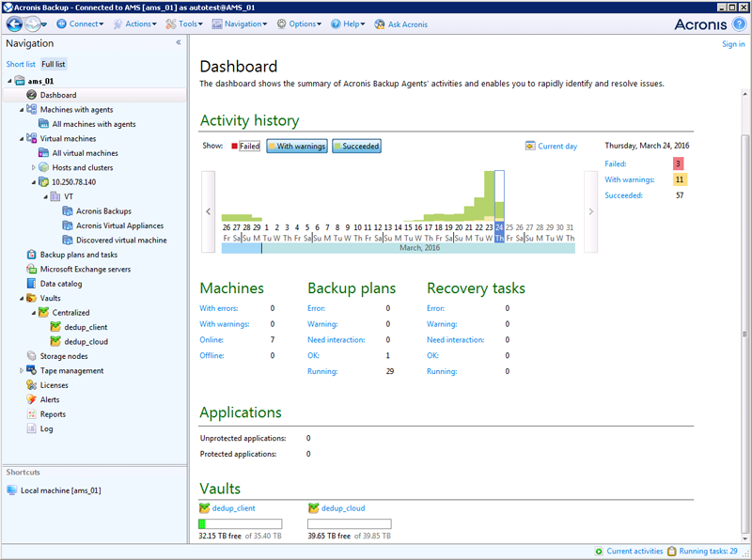Click the Acronis Virtual Appliances icon
Image resolution: width=752 pixels, height=560 pixels.
click(68, 226)
